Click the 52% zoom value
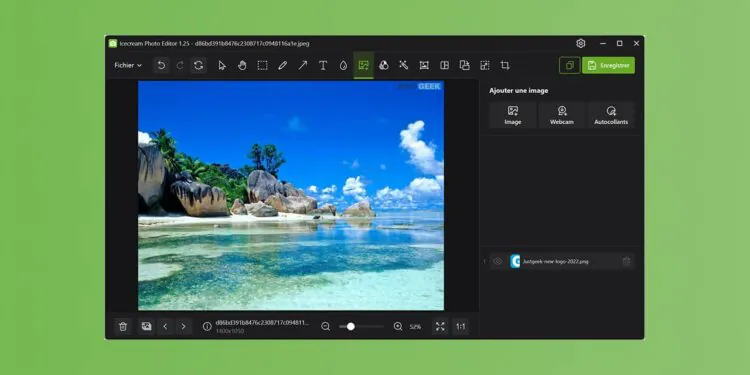Screen dimensions: 750x375 pos(415,327)
